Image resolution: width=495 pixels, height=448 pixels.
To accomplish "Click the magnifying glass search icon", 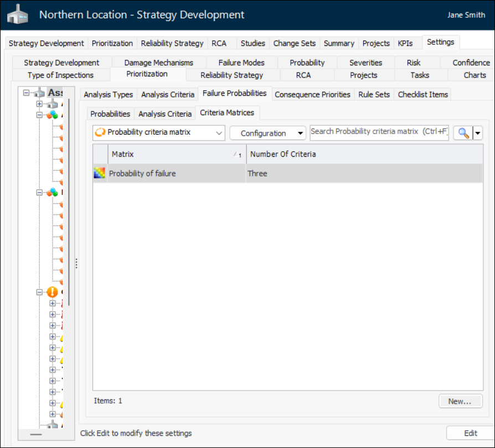I will point(462,133).
